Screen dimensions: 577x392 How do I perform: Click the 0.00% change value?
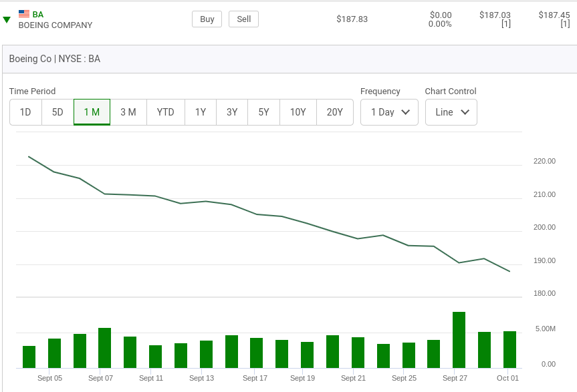click(x=440, y=24)
